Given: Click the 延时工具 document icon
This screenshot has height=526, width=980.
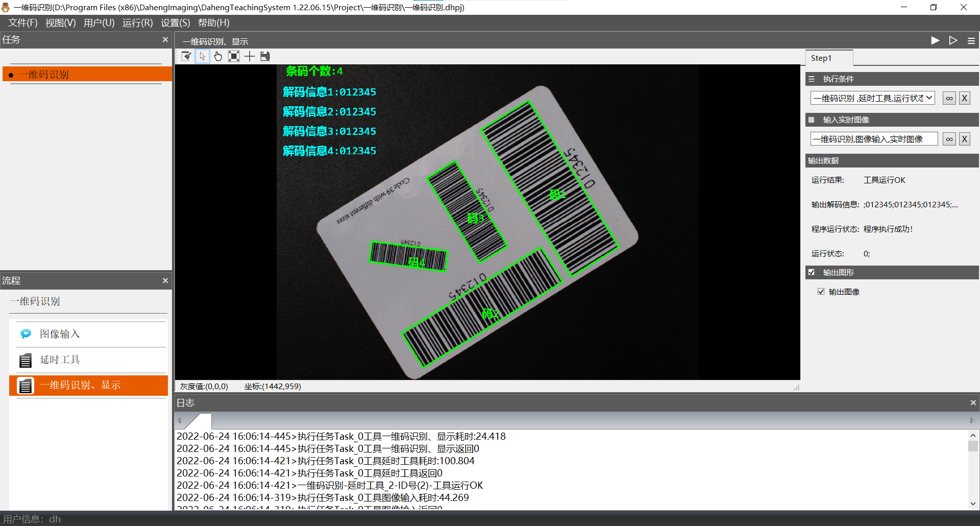Looking at the screenshot, I should (x=26, y=360).
